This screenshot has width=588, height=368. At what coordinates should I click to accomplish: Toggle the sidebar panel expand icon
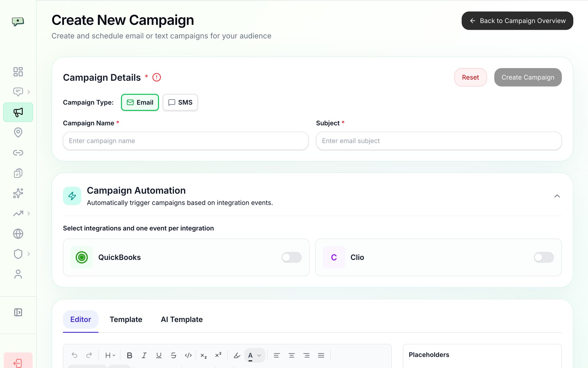[18, 312]
